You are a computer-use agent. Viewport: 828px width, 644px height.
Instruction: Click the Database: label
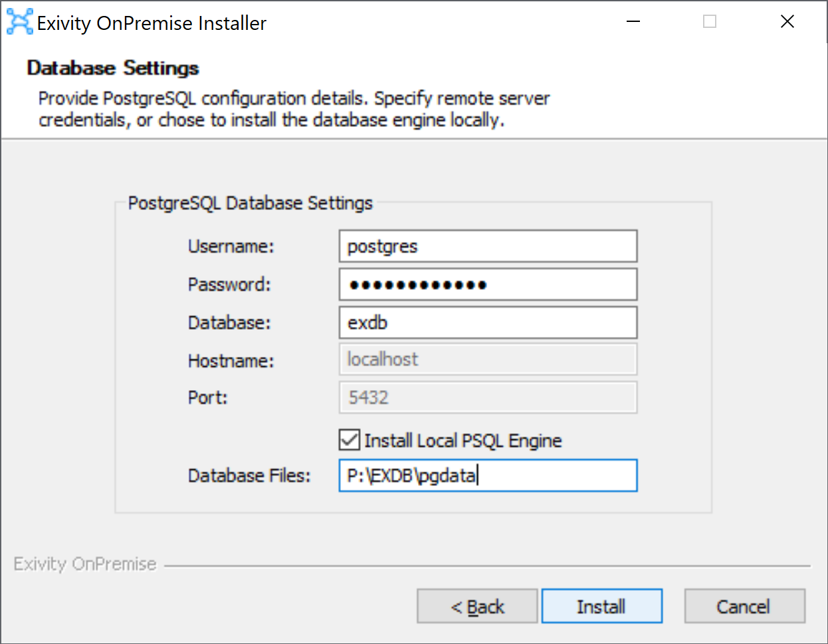click(229, 323)
